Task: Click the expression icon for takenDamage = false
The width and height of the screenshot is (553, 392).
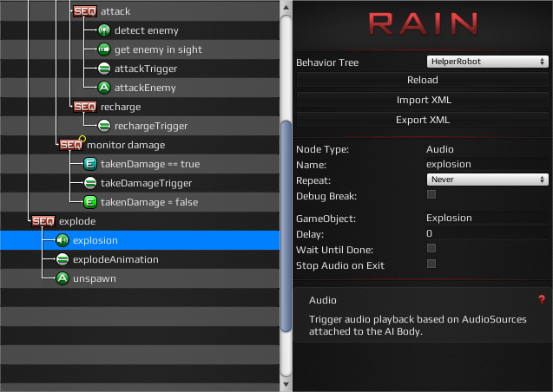Action: 90,202
